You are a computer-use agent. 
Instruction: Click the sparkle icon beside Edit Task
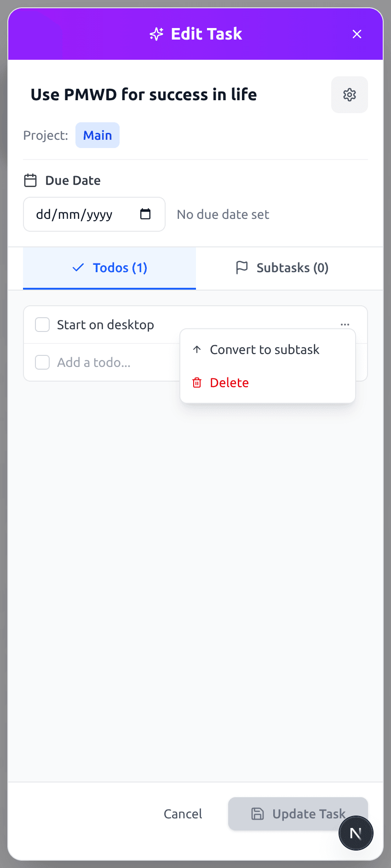pyautogui.click(x=156, y=34)
